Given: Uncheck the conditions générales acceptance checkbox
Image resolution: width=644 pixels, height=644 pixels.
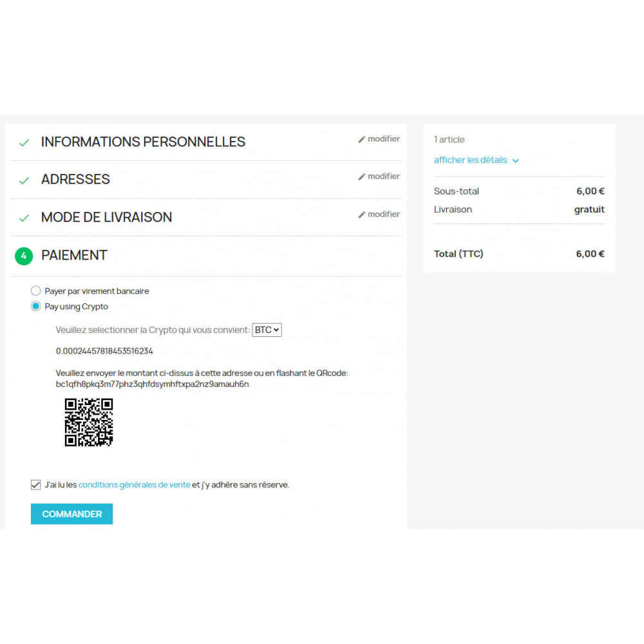Looking at the screenshot, I should pos(35,485).
